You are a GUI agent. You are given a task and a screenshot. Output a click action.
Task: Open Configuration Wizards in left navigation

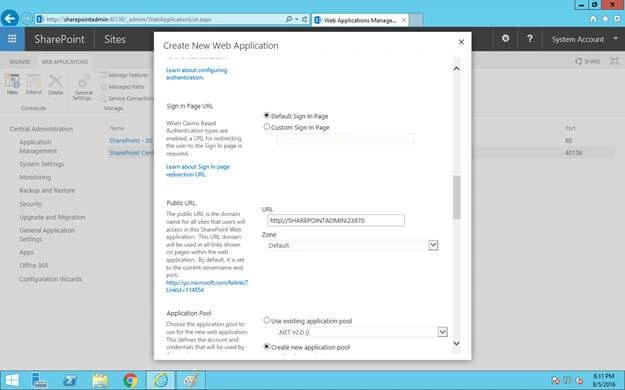point(51,279)
